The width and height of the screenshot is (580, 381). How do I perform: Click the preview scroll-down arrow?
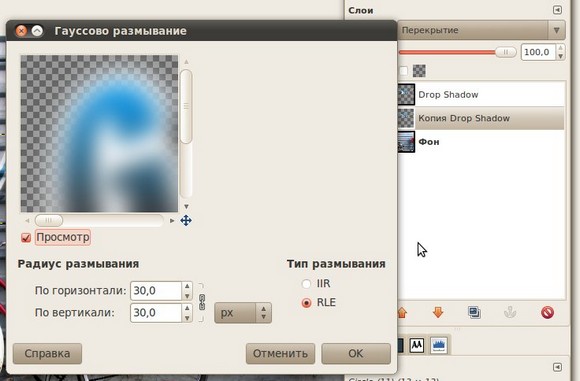pyautogui.click(x=186, y=206)
